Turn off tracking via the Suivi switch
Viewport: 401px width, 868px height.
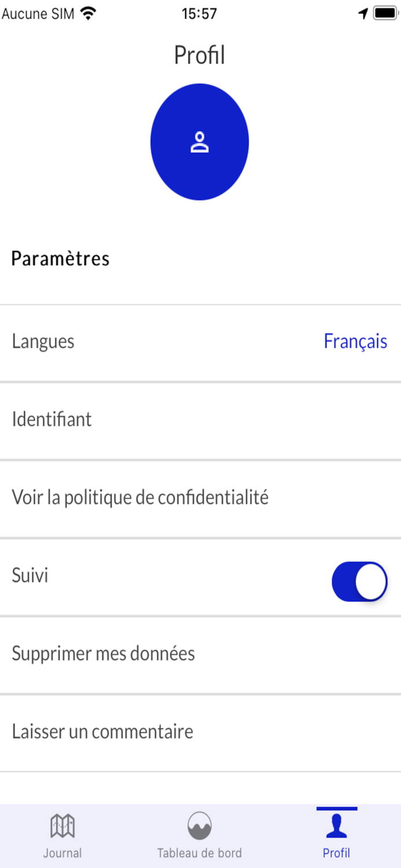click(x=359, y=581)
